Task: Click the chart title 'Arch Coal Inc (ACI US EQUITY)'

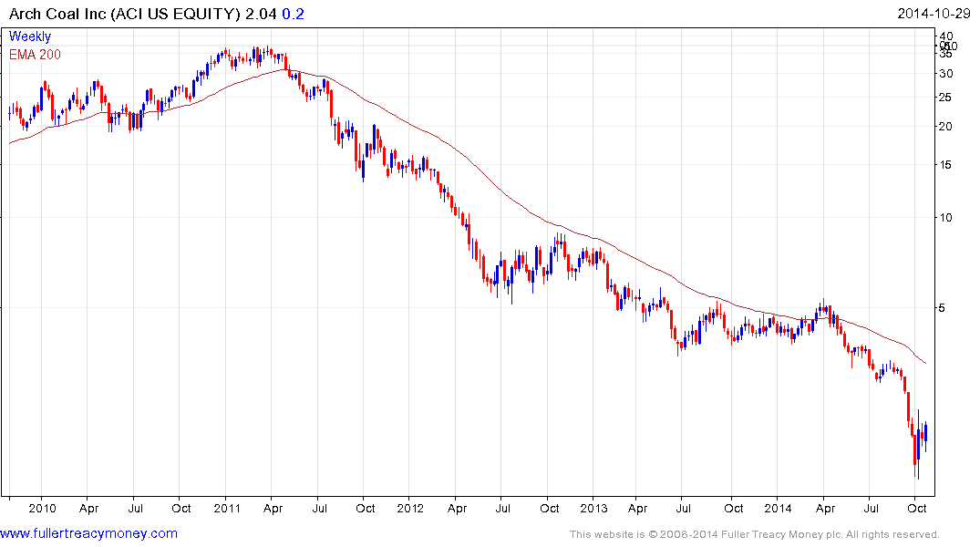Action: click(x=124, y=14)
